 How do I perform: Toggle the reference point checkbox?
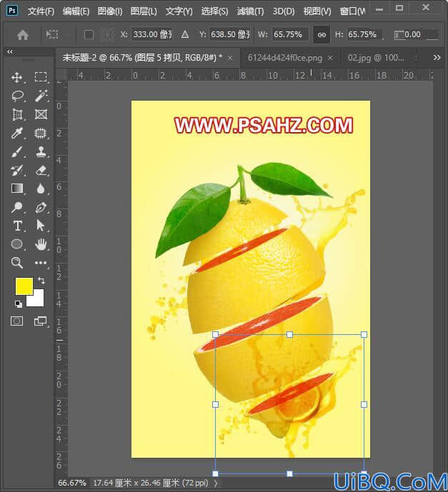tap(89, 34)
